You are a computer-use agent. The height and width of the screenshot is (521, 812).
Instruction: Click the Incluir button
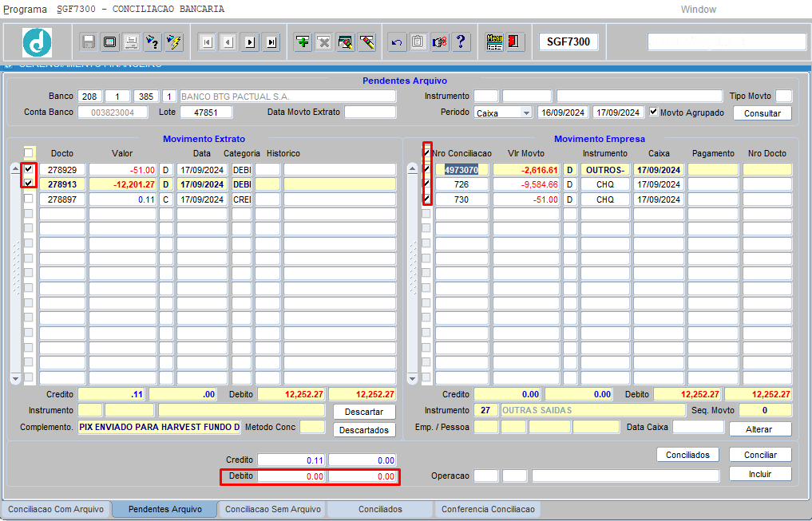760,474
